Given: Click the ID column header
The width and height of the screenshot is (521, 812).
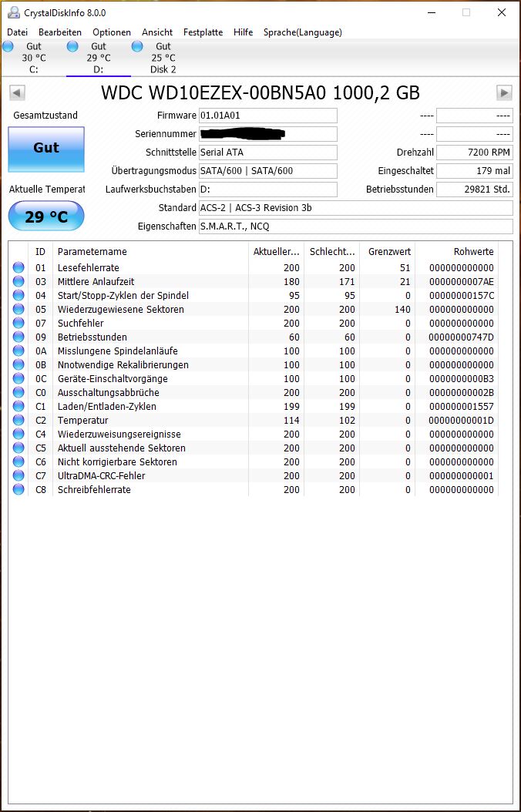Looking at the screenshot, I should pos(40,252).
